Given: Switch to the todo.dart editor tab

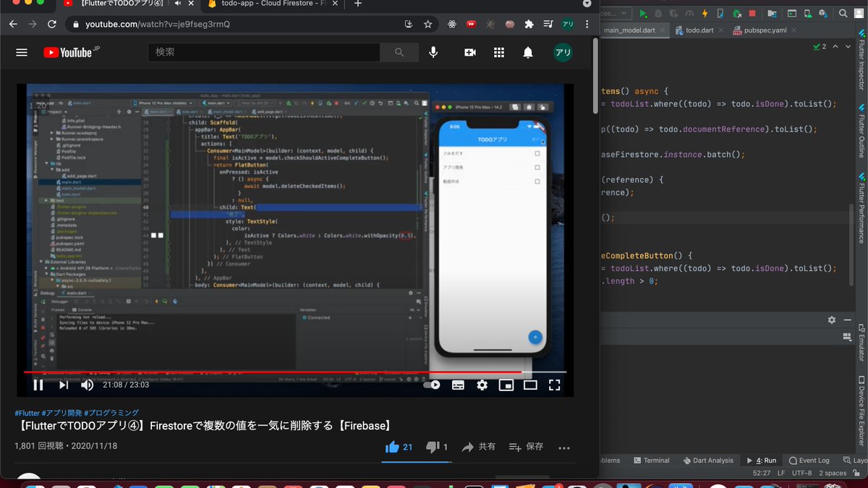Looking at the screenshot, I should [x=699, y=31].
